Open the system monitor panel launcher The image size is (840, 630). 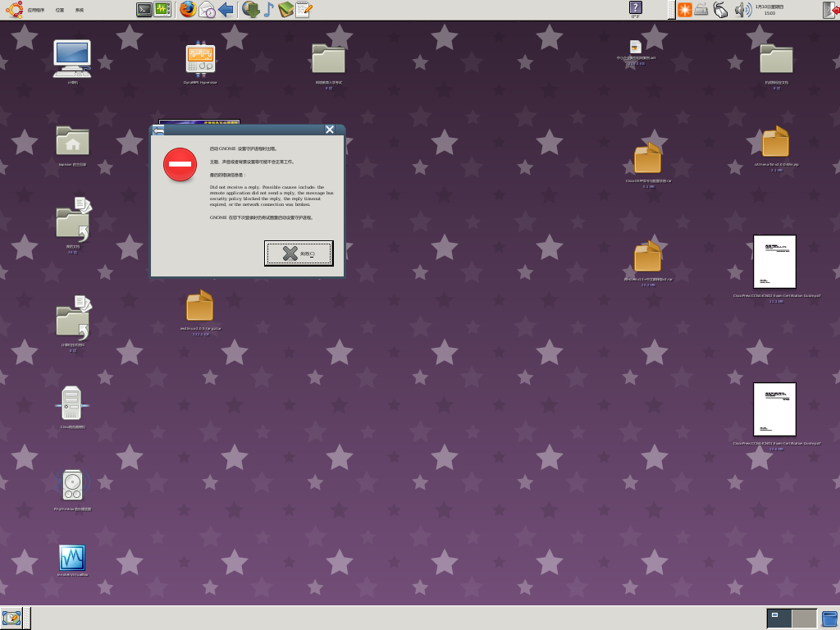click(162, 10)
